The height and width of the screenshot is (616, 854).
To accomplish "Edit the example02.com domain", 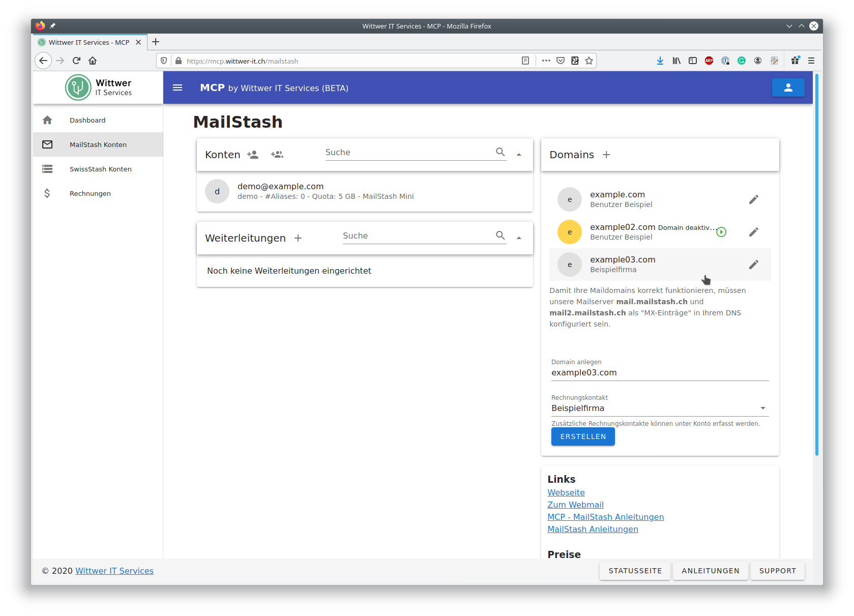I will [754, 232].
